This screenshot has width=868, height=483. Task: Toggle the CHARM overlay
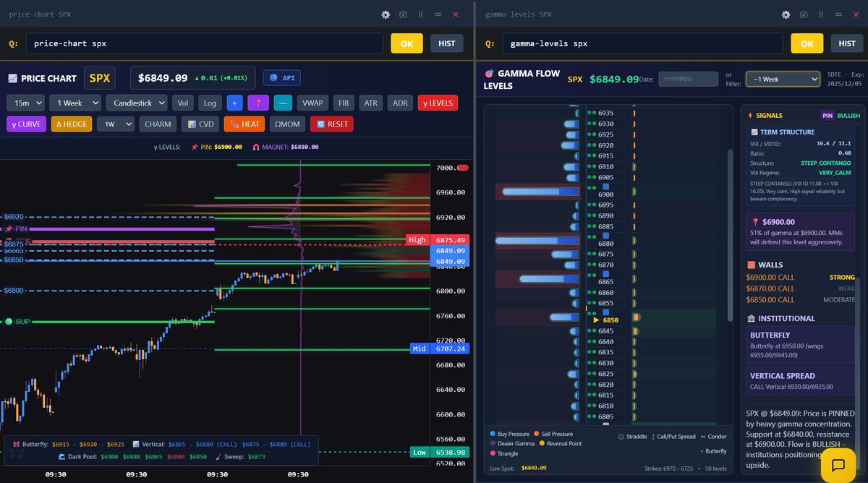coord(158,124)
